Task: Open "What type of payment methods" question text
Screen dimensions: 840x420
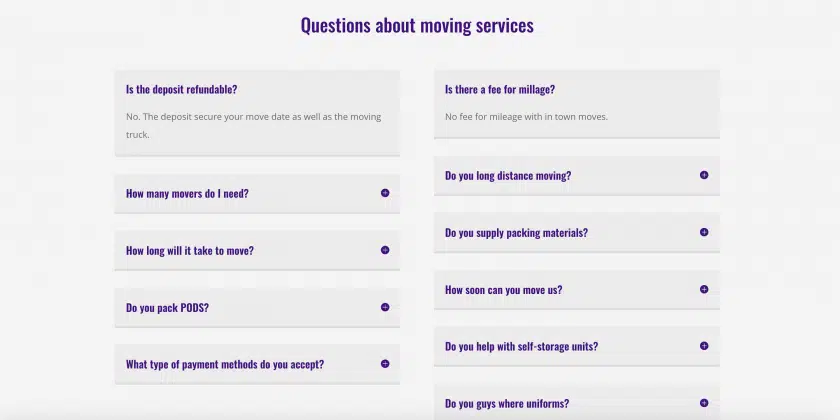Action: point(225,364)
